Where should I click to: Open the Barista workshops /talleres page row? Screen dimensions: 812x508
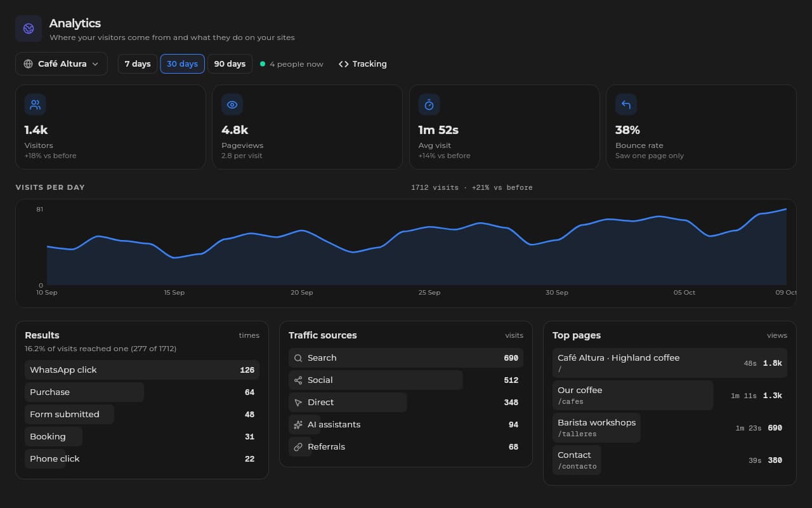670,428
